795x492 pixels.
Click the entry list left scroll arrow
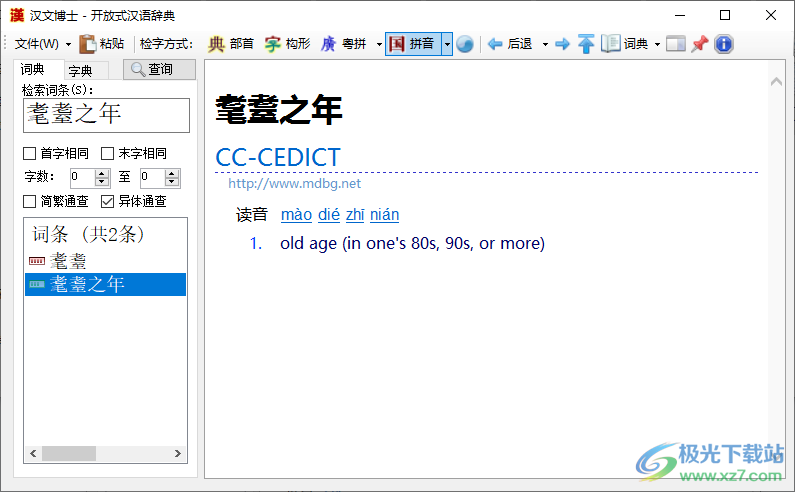click(x=33, y=453)
